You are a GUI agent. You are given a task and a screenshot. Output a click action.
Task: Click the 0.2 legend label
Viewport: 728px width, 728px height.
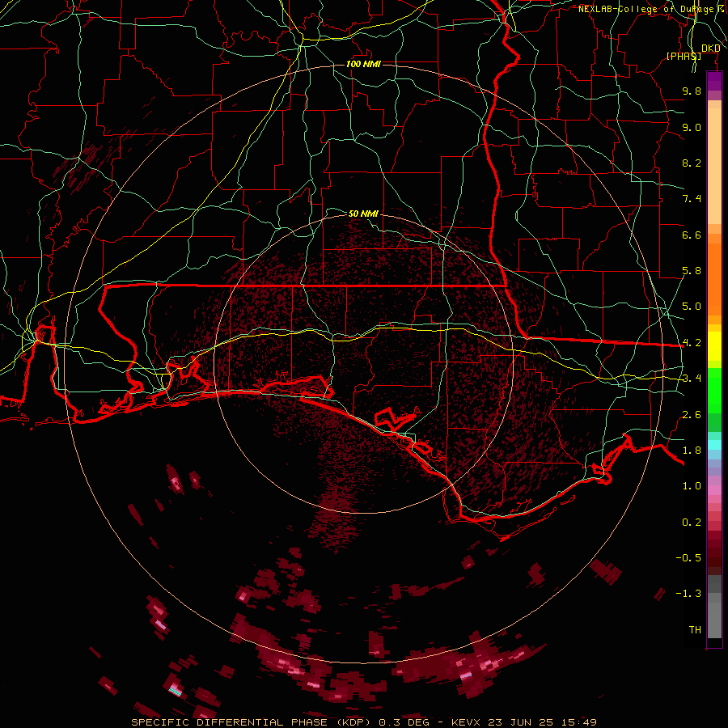(x=692, y=523)
